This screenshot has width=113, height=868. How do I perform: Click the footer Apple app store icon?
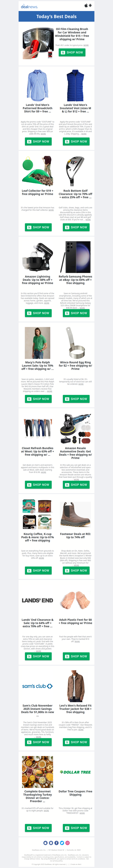(46, 843)
